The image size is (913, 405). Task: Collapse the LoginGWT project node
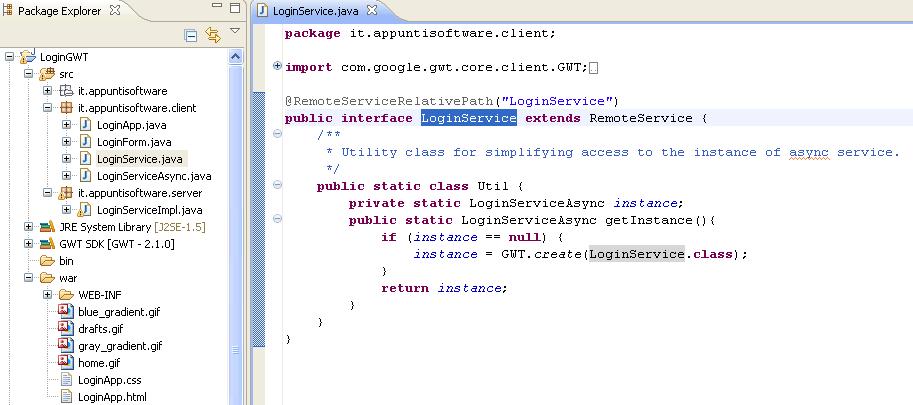(x=9, y=57)
